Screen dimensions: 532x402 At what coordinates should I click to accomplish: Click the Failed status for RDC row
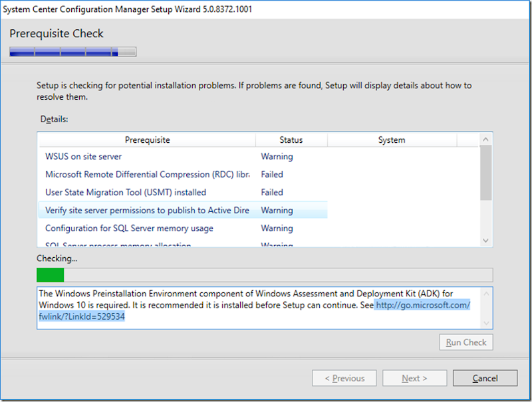point(272,175)
